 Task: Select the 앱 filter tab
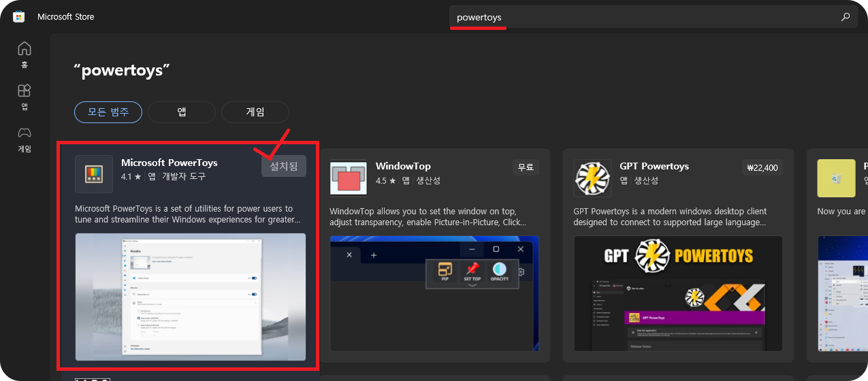(182, 112)
